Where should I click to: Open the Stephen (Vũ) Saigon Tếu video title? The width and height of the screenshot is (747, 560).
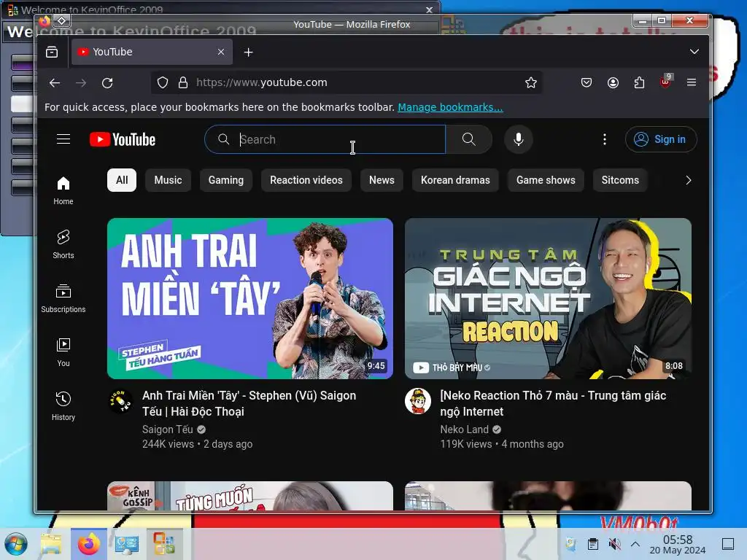point(249,403)
